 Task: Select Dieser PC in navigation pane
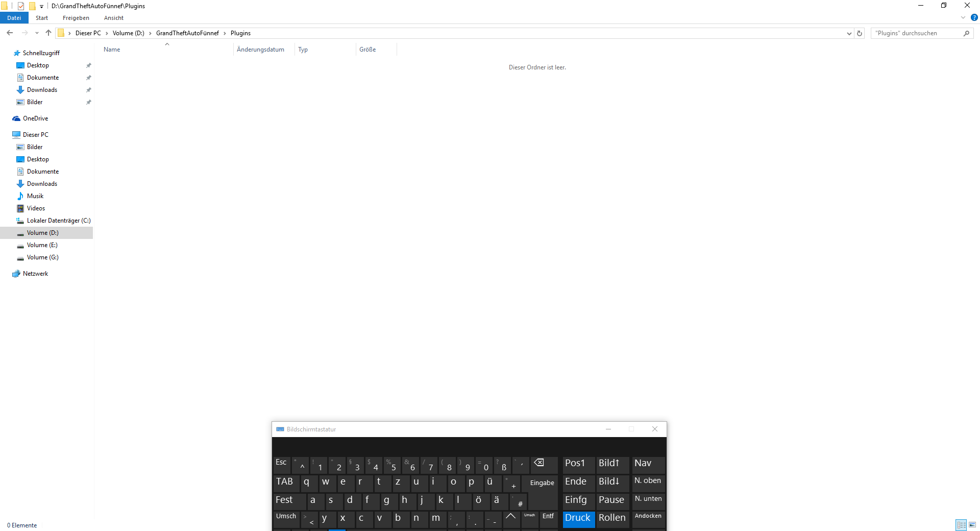pos(35,135)
